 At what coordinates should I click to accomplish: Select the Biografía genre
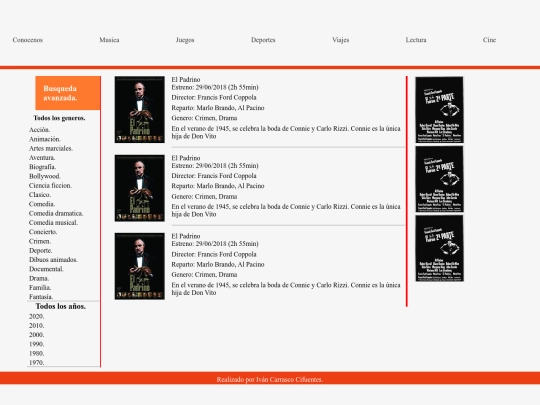click(42, 167)
